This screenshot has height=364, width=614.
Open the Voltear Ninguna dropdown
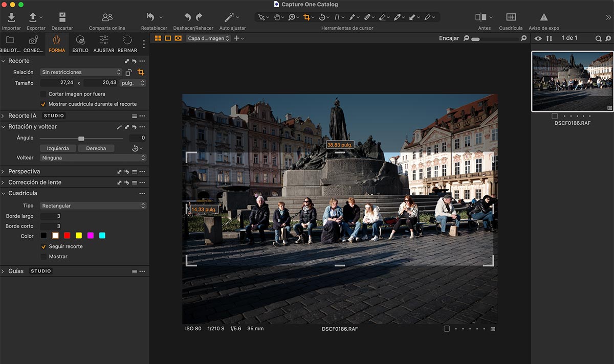tap(93, 158)
